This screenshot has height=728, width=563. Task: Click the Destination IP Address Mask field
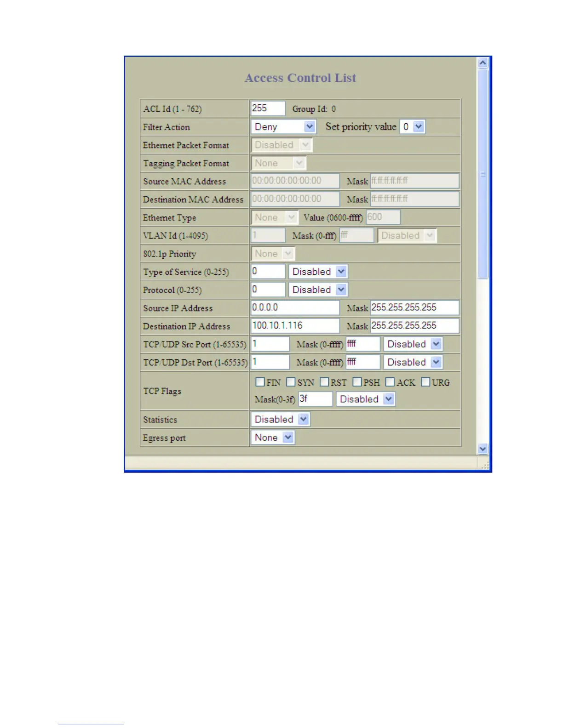pos(415,326)
